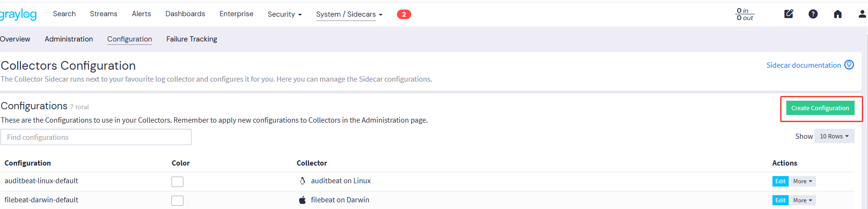Click the Create Configuration button
Screen dimensions: 868x209
click(820, 108)
